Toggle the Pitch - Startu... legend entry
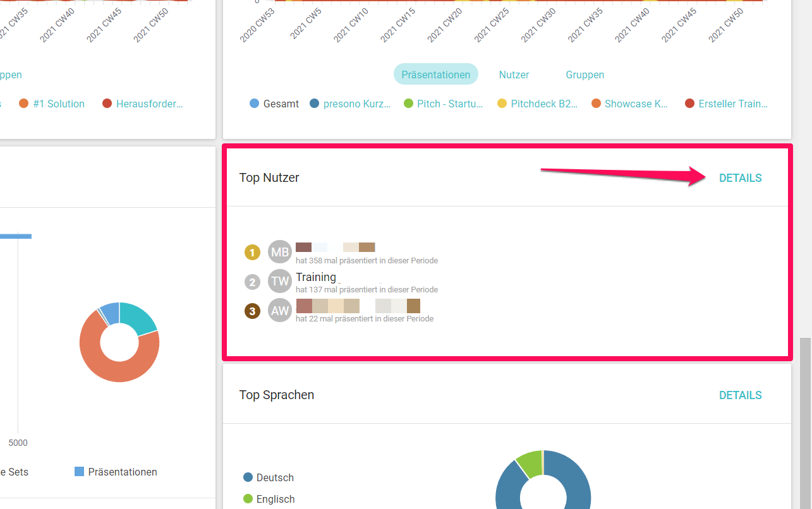This screenshot has height=509, width=812. (443, 104)
